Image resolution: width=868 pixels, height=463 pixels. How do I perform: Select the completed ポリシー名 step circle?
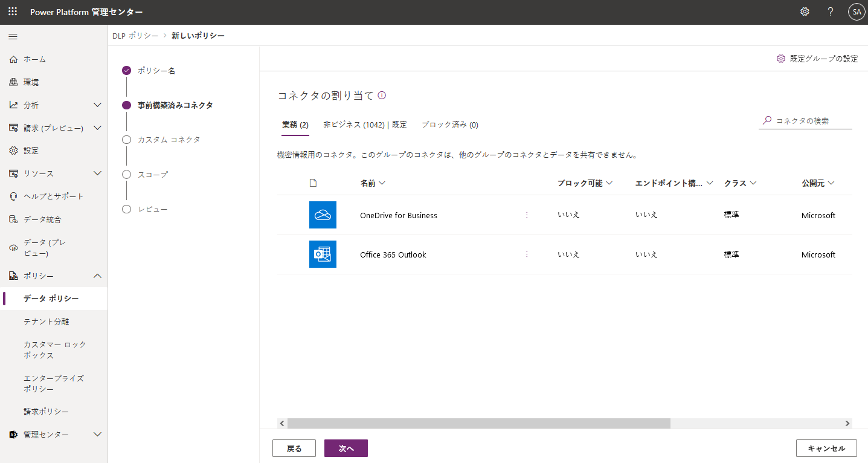[x=126, y=71]
